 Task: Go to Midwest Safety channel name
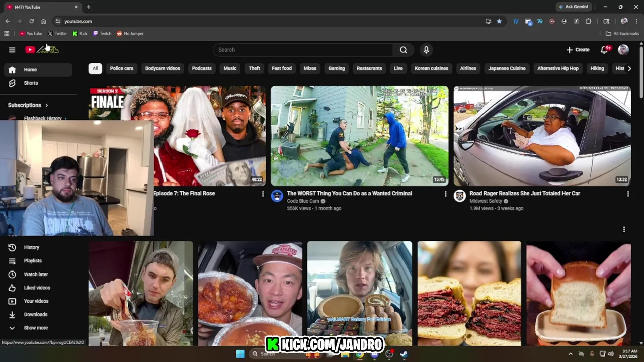pyautogui.click(x=486, y=201)
